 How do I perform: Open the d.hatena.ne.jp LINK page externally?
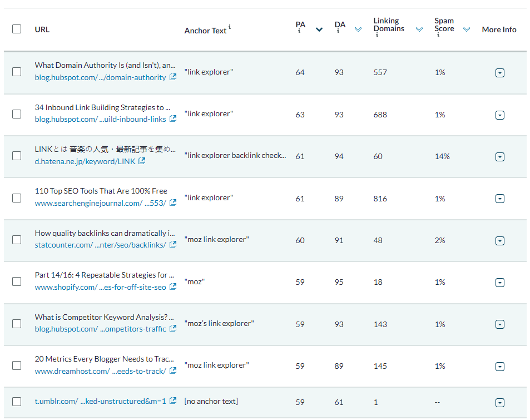tap(143, 162)
